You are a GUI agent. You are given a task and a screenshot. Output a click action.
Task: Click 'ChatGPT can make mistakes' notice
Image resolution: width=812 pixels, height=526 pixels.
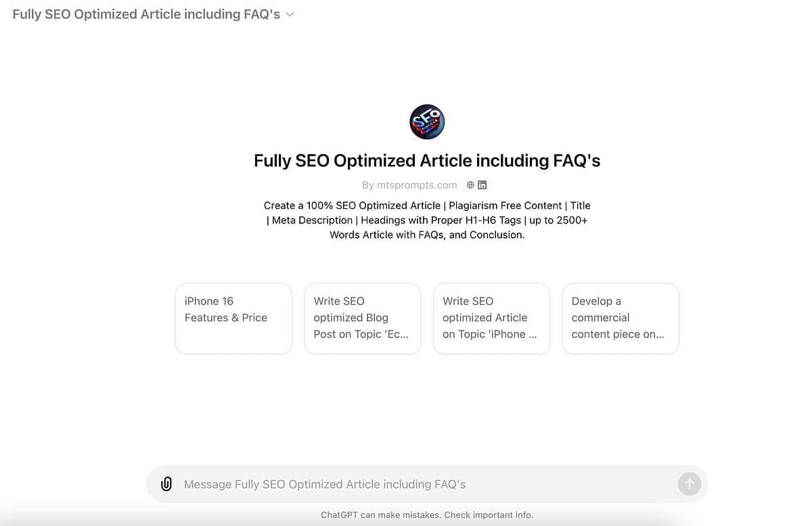(380, 515)
